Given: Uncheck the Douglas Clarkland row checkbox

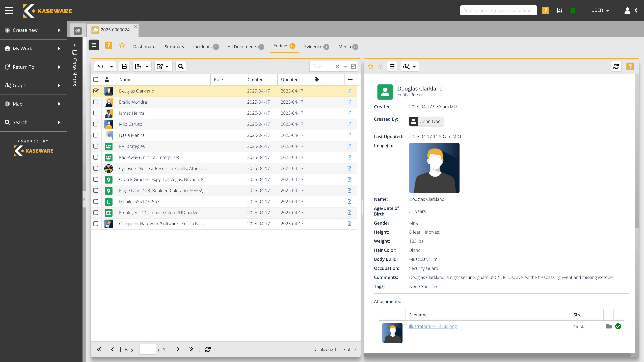Looking at the screenshot, I should (x=96, y=91).
